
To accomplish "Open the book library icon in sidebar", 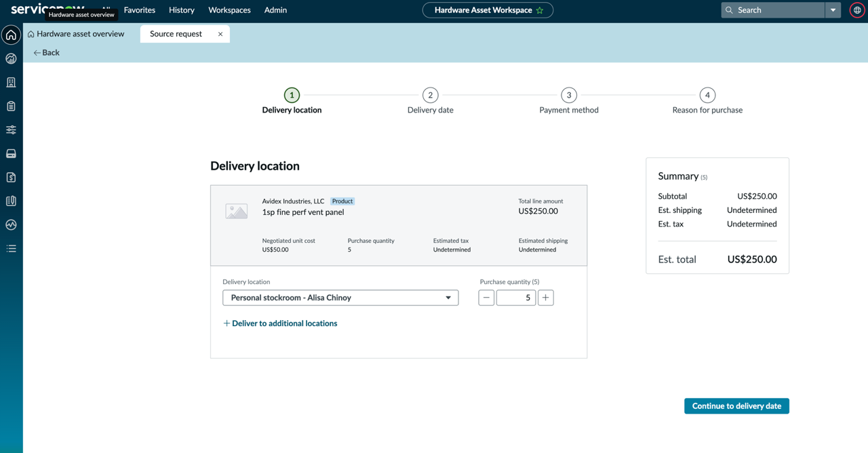I will (x=11, y=201).
